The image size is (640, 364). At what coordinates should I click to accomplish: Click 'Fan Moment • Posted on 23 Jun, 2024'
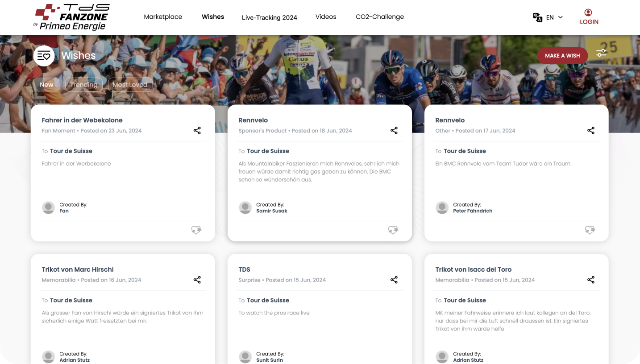(91, 131)
